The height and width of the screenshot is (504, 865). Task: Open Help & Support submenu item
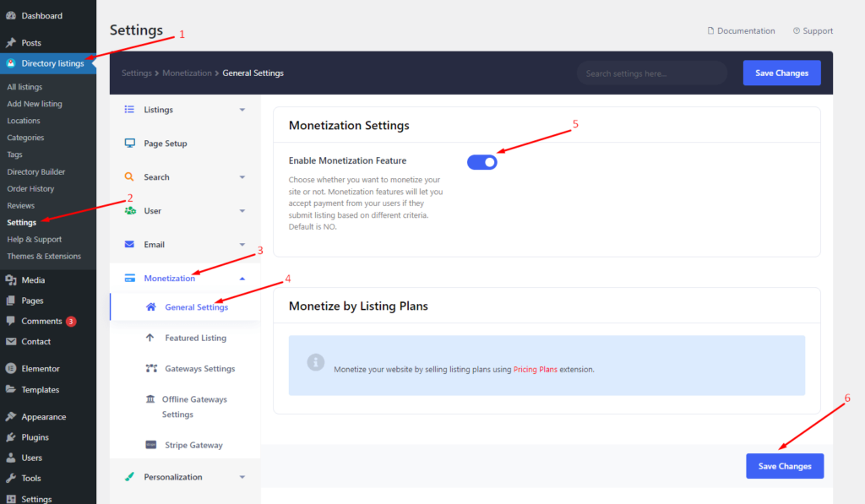34,239
